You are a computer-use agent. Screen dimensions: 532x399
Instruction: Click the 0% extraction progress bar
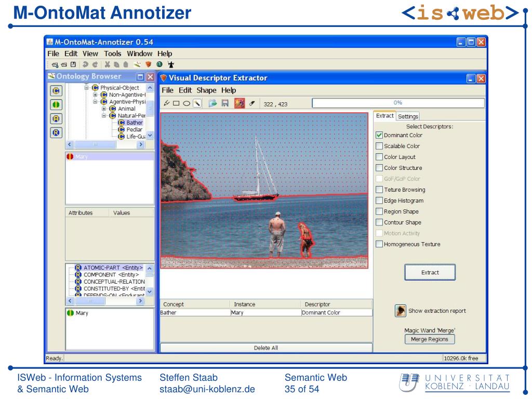(398, 103)
